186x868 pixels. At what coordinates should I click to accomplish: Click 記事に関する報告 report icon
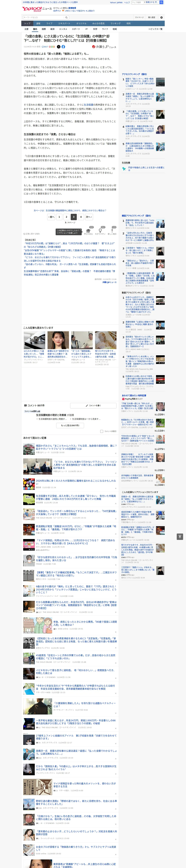point(32,233)
